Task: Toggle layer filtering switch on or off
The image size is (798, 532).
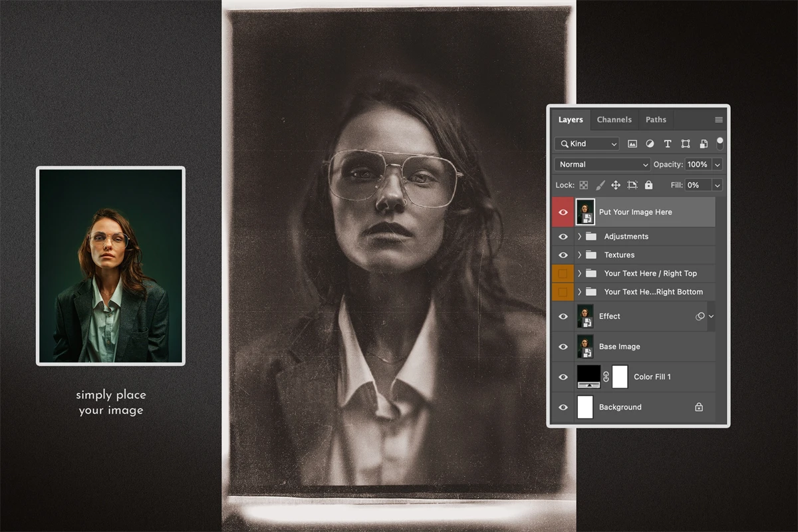Action: point(720,143)
